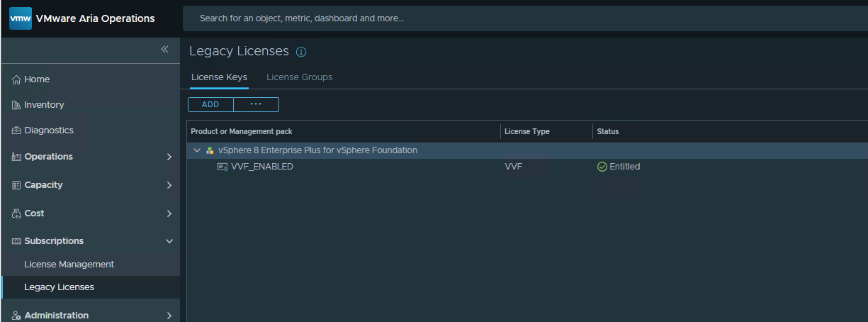Open the more actions ellipsis button
Viewport: 868px width, 322px height.
click(x=256, y=104)
